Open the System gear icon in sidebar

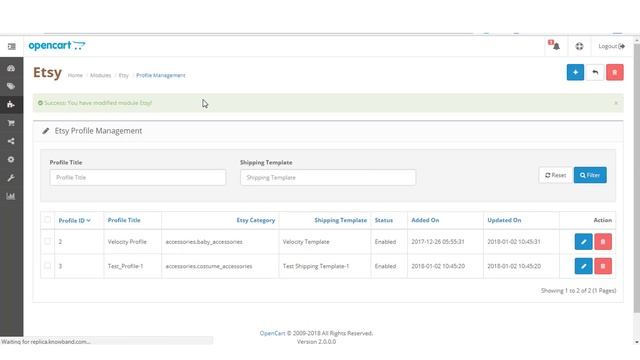[x=11, y=160]
